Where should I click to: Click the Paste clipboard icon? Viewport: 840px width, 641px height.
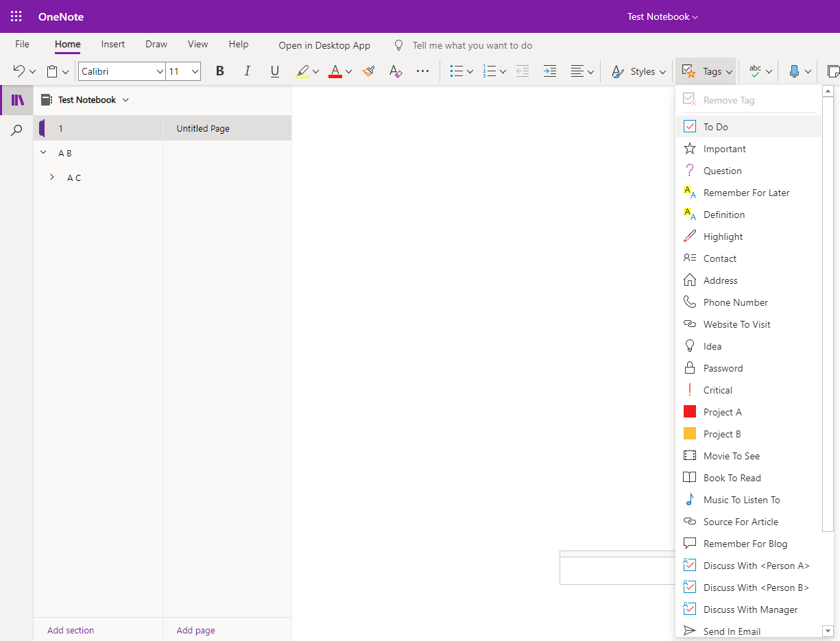pyautogui.click(x=52, y=71)
